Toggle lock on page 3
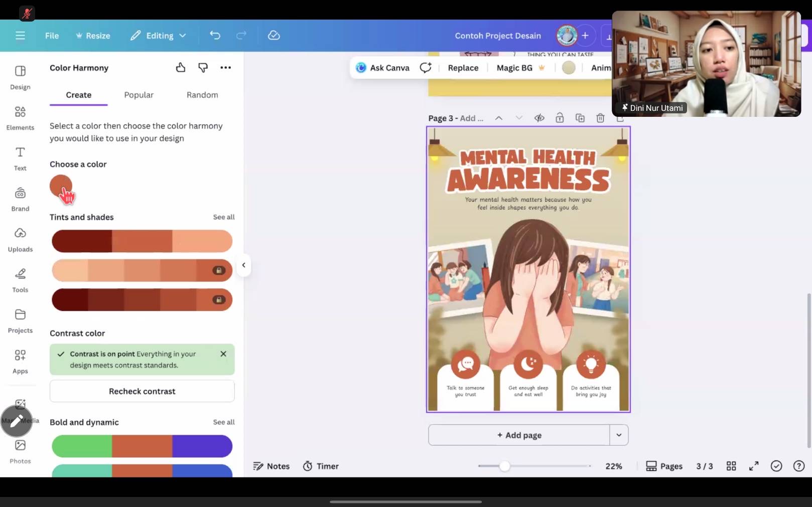 click(x=560, y=118)
